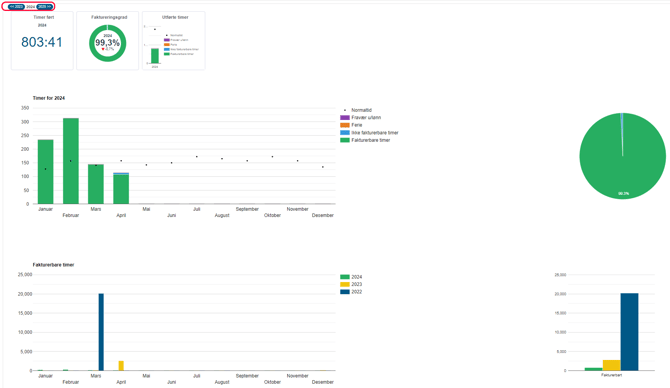The height and width of the screenshot is (388, 670).
Task: Open the Timer ført card showing 803:41
Action: point(42,41)
